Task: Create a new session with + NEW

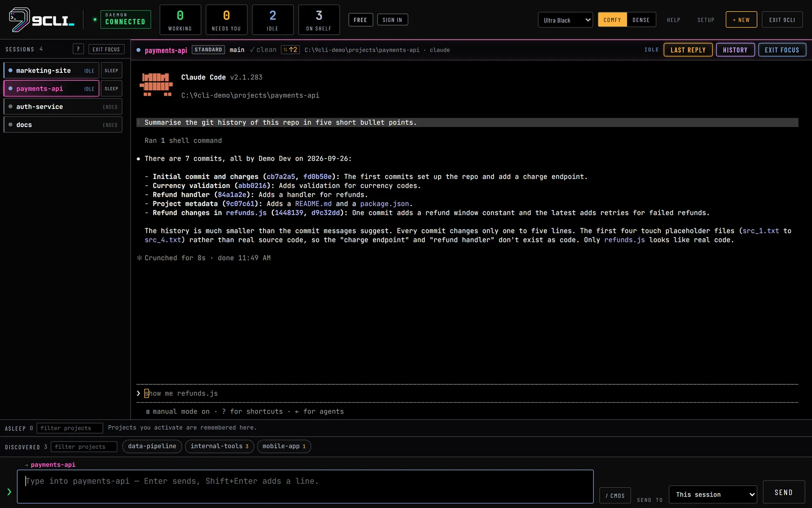Action: (741, 20)
